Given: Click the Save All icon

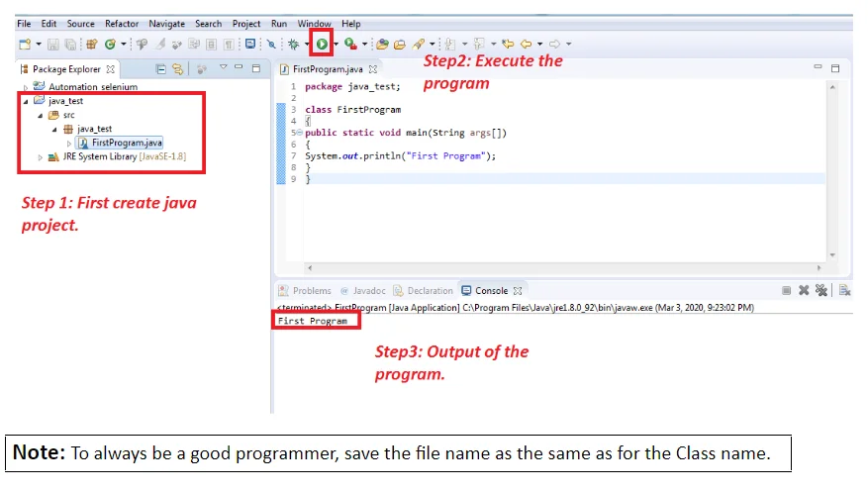Looking at the screenshot, I should (70, 45).
